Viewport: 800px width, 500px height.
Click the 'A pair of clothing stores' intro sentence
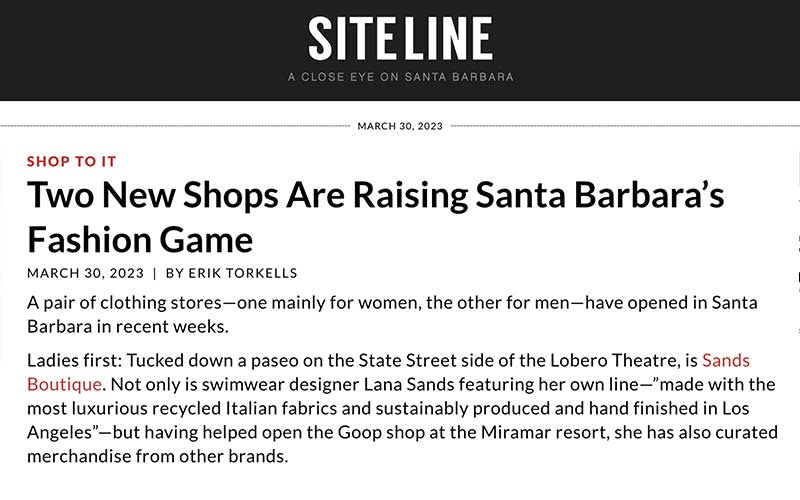[x=124, y=303]
